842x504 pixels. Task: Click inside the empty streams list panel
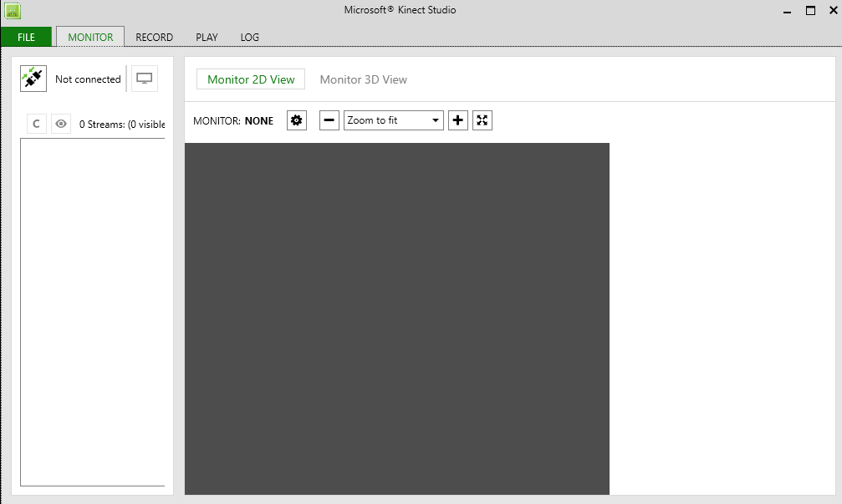92,309
